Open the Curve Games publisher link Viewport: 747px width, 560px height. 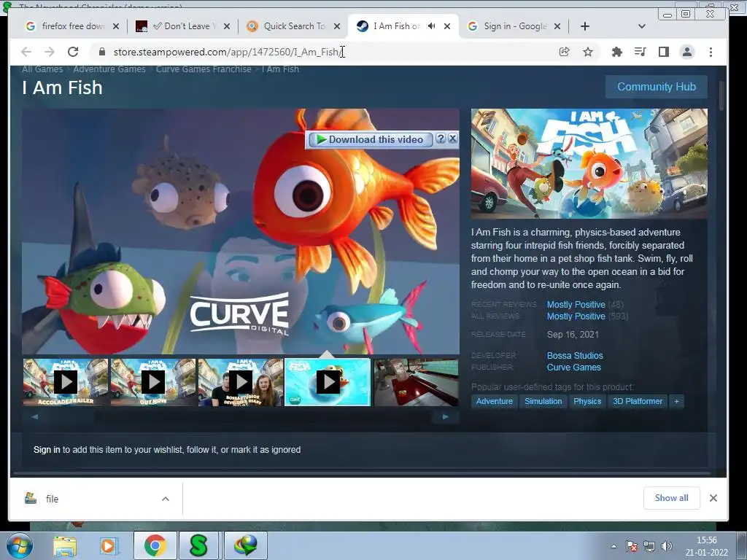click(x=573, y=367)
